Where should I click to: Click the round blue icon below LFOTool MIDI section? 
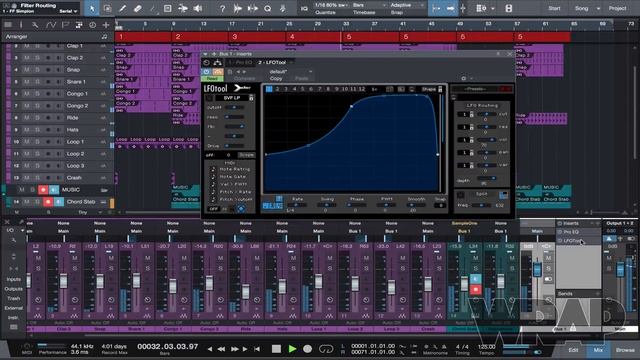(x=241, y=209)
